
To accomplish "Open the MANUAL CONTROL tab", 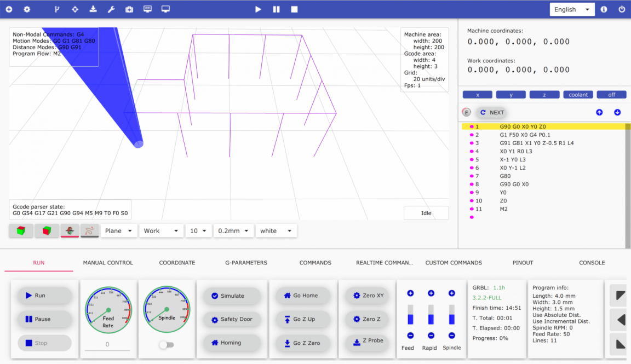I will tap(107, 263).
